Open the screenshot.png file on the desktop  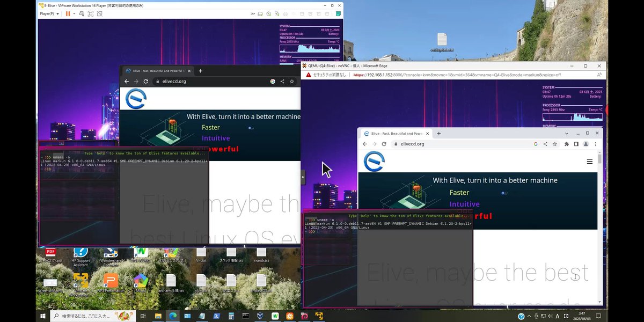click(x=50, y=284)
